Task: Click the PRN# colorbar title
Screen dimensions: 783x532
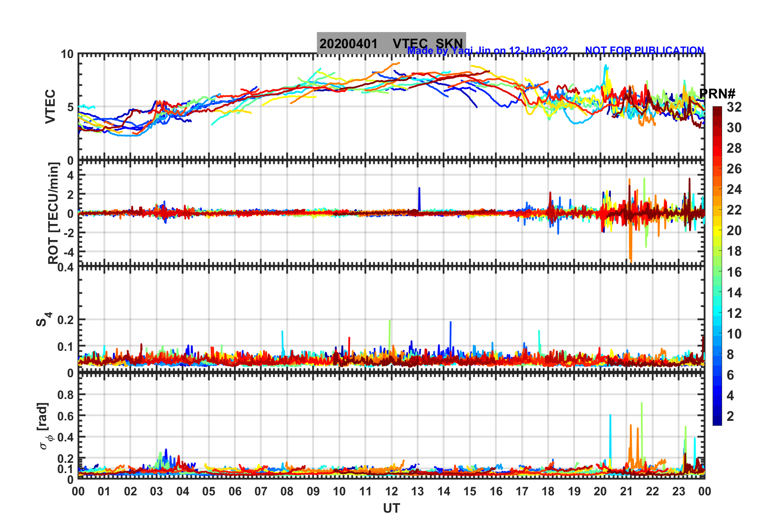Action: (x=717, y=94)
